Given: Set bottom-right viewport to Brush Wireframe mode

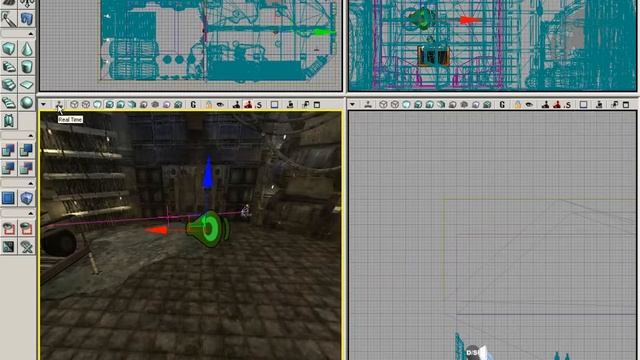Looking at the screenshot, I should pyautogui.click(x=383, y=105).
